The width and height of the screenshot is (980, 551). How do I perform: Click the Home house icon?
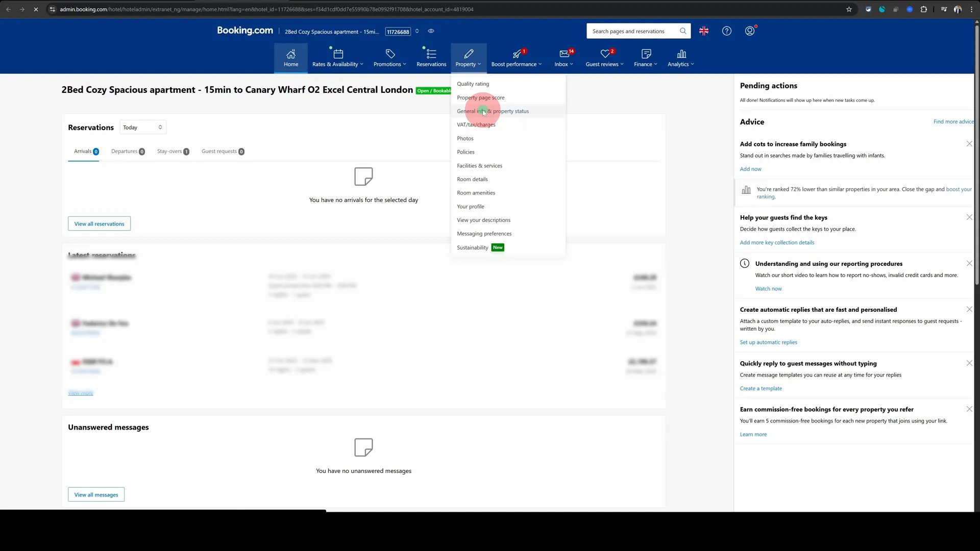[290, 54]
